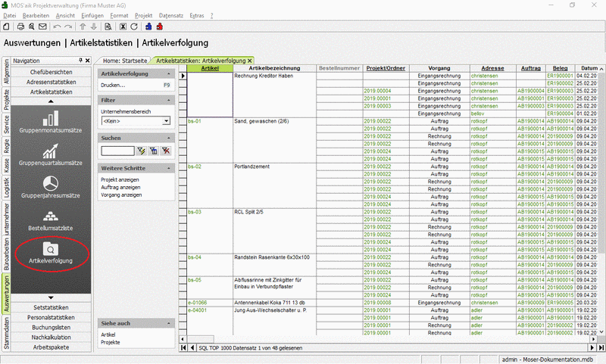Viewport: 606px width, 364px height.
Task: Collapse the Artikelverfolgung section header
Action: coord(168,73)
